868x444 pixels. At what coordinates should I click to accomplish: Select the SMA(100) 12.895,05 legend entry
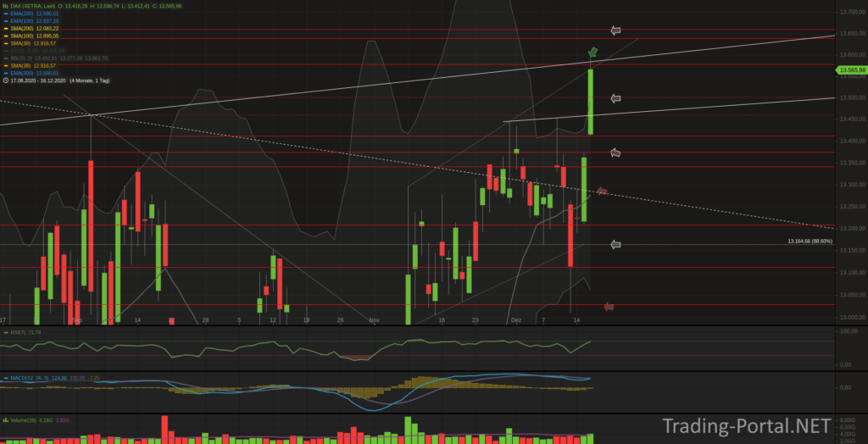point(34,36)
